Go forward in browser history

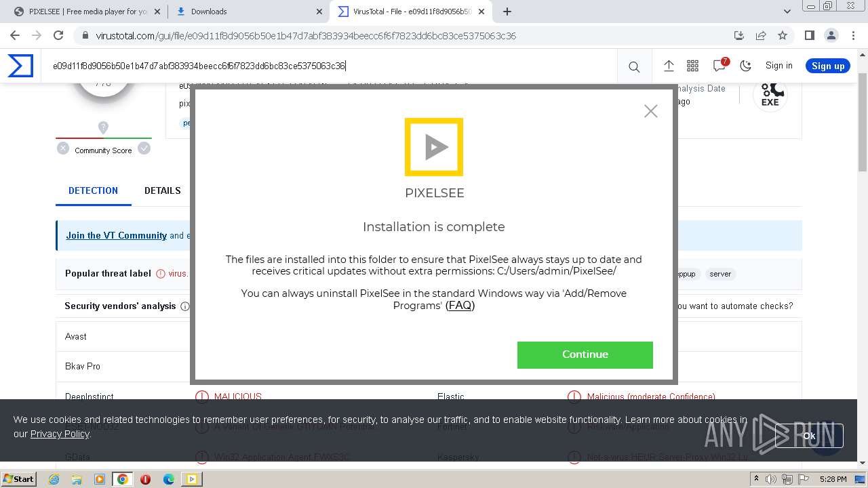click(x=37, y=35)
